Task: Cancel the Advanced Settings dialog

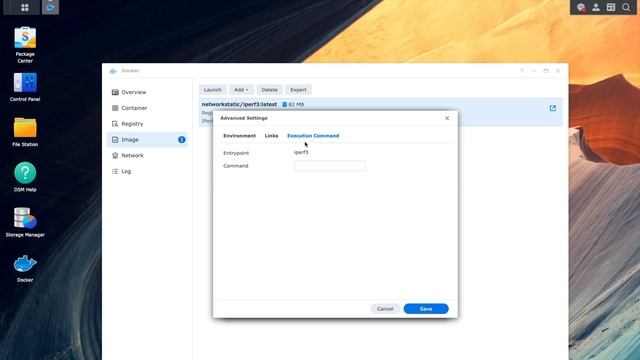Action: [x=385, y=309]
